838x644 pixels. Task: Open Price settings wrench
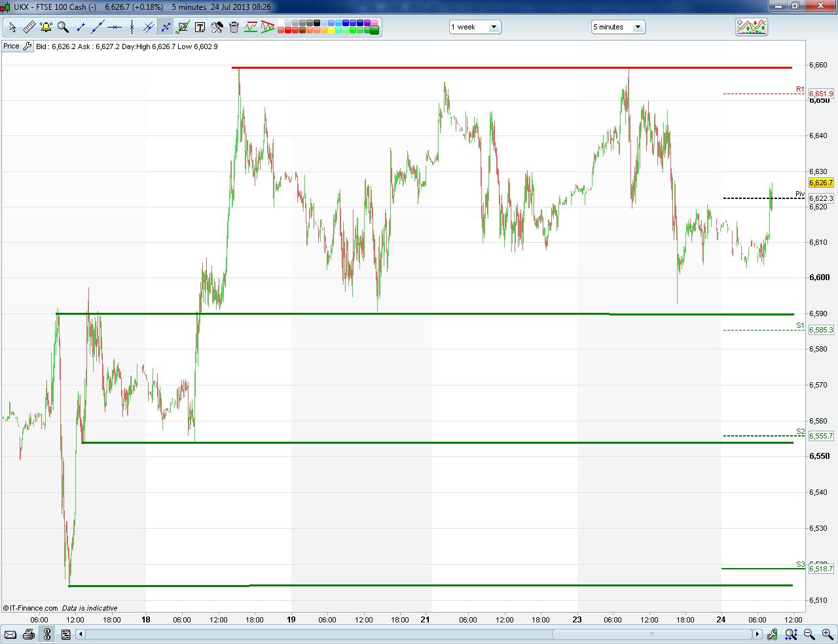point(27,46)
